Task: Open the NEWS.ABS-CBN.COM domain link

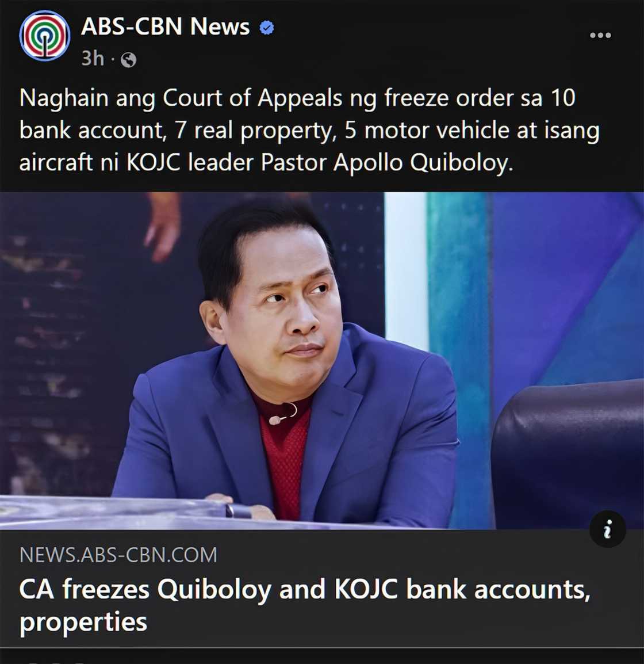Action: tap(118, 555)
